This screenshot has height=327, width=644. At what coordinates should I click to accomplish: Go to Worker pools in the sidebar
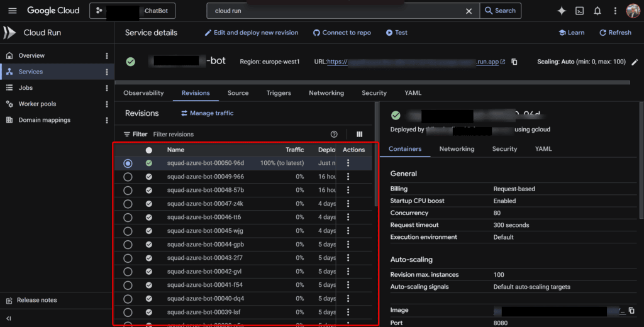click(x=37, y=104)
